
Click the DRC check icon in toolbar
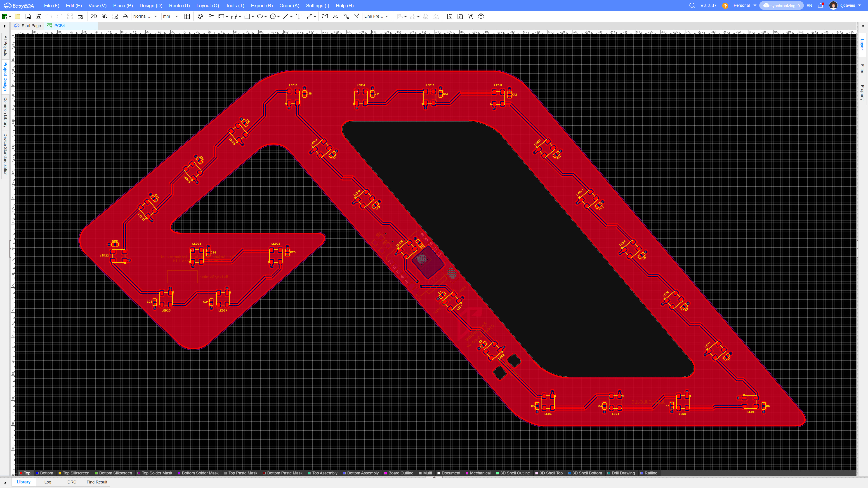[335, 16]
